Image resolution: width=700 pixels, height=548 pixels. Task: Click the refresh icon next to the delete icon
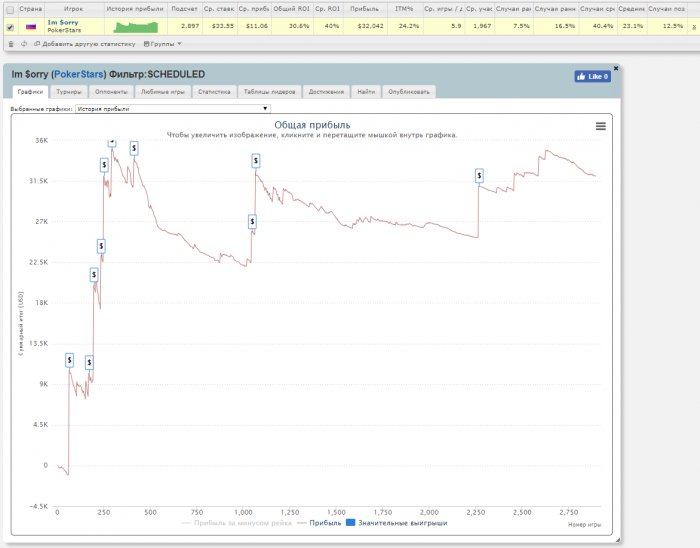point(23,43)
